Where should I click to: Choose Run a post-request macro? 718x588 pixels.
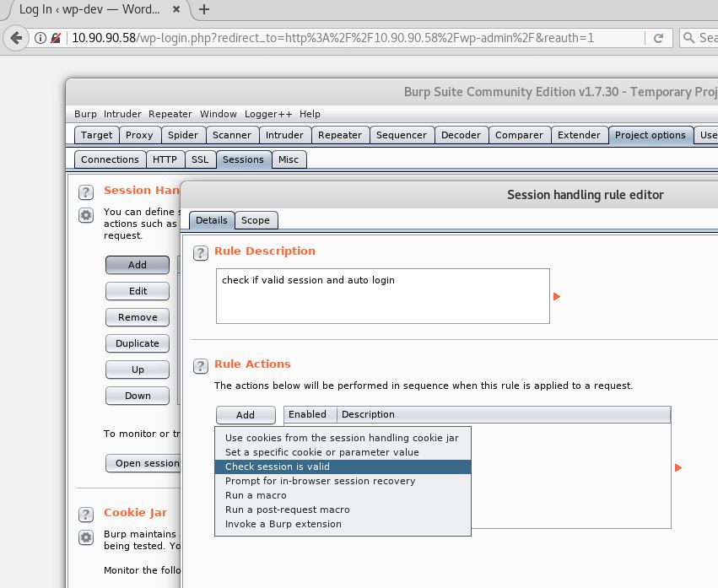[343, 510]
